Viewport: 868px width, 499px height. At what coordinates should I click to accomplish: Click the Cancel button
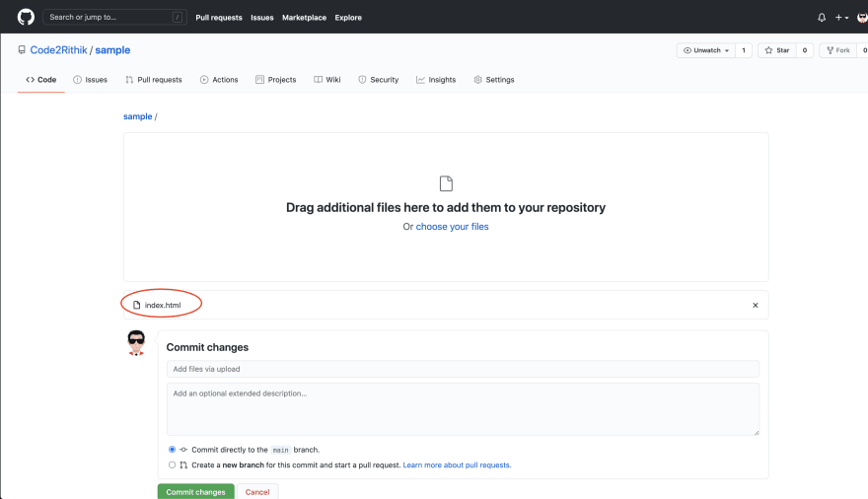pyautogui.click(x=257, y=492)
